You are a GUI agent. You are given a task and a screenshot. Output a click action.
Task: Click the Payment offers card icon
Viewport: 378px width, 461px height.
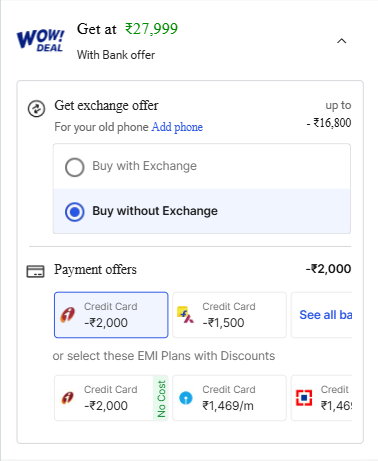pyautogui.click(x=35, y=271)
